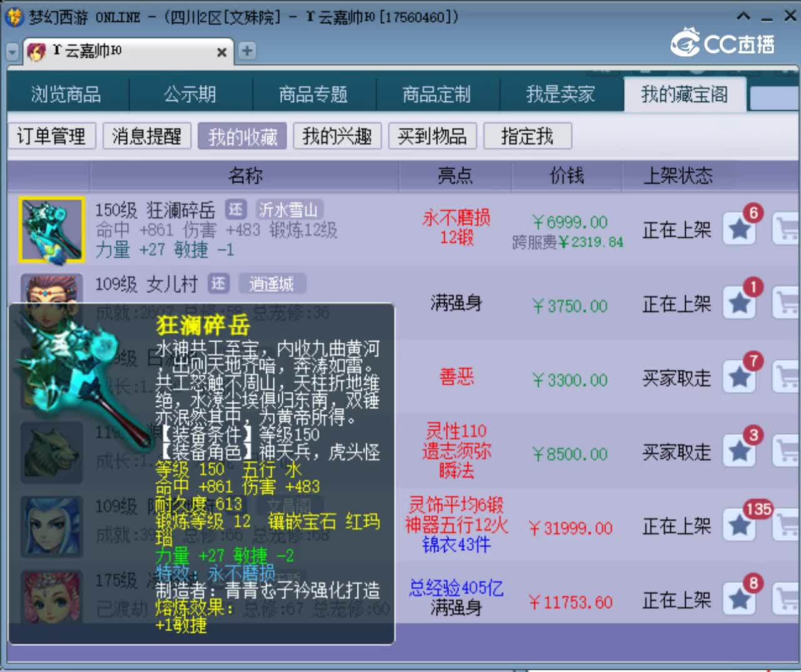Toggle favorite star for ¥3750.00 item
801x672 pixels.
coord(740,303)
